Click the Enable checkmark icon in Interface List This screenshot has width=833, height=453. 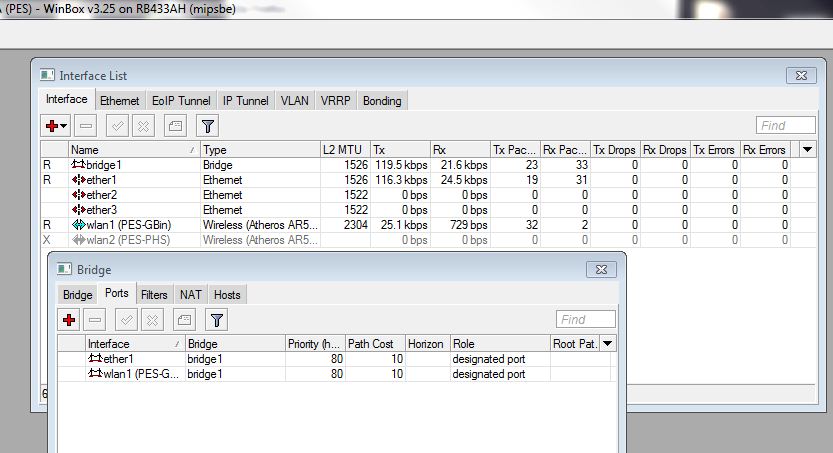[117, 126]
